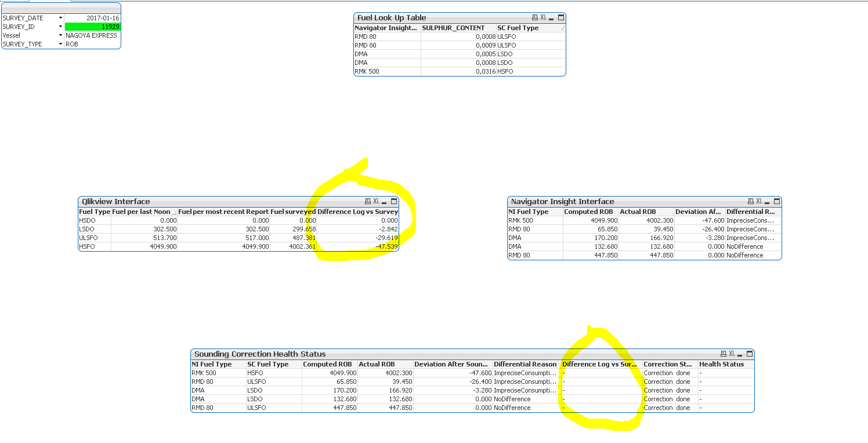Viewport: 868px width, 443px height.
Task: Open the SURVEY_ID dropdown arrow
Action: click(x=60, y=27)
